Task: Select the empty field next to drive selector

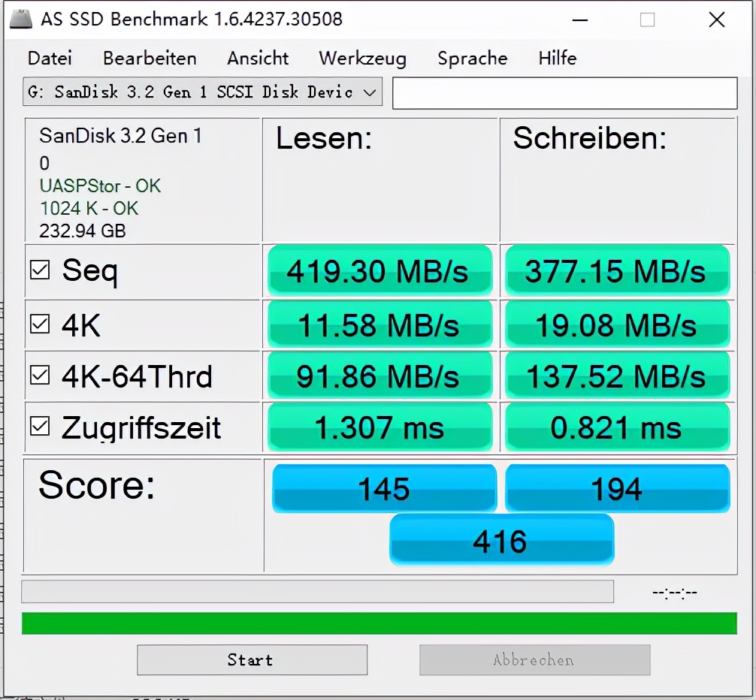Action: click(x=564, y=92)
